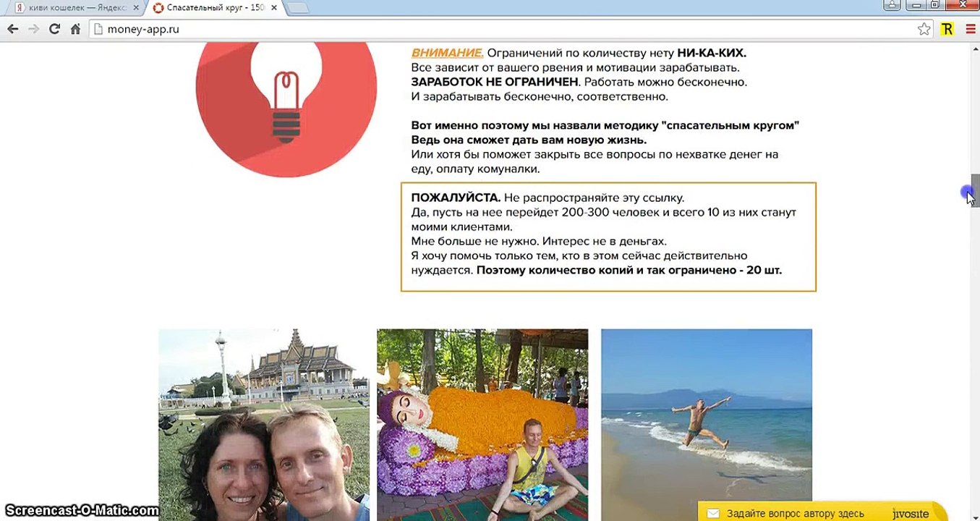Close the Спасательный круг tab
Image resolution: width=980 pixels, height=521 pixels.
coord(274,8)
